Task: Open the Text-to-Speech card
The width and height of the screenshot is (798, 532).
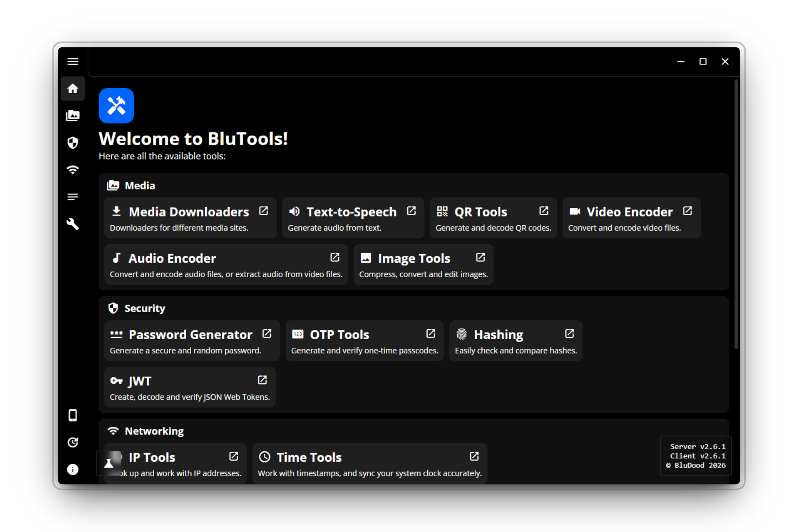Action: tap(353, 218)
